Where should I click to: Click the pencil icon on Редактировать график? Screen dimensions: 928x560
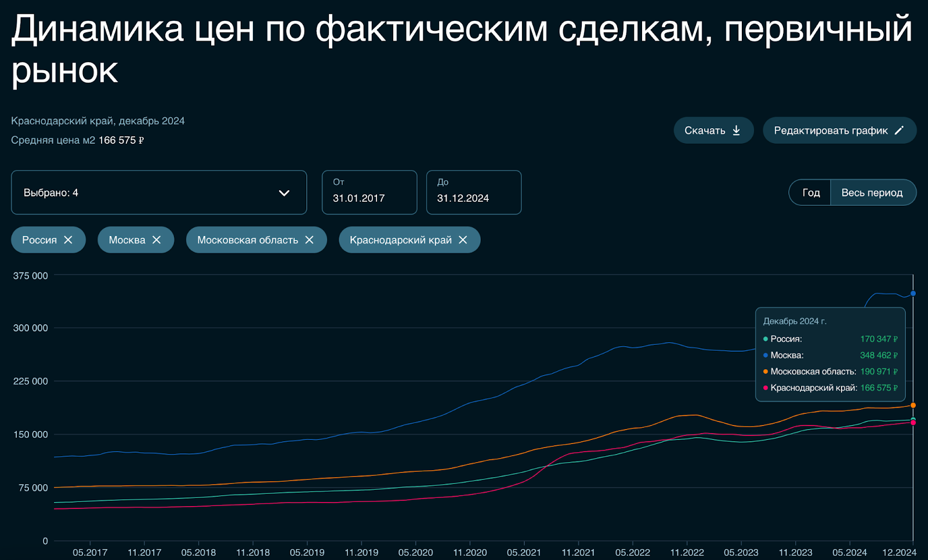[899, 130]
